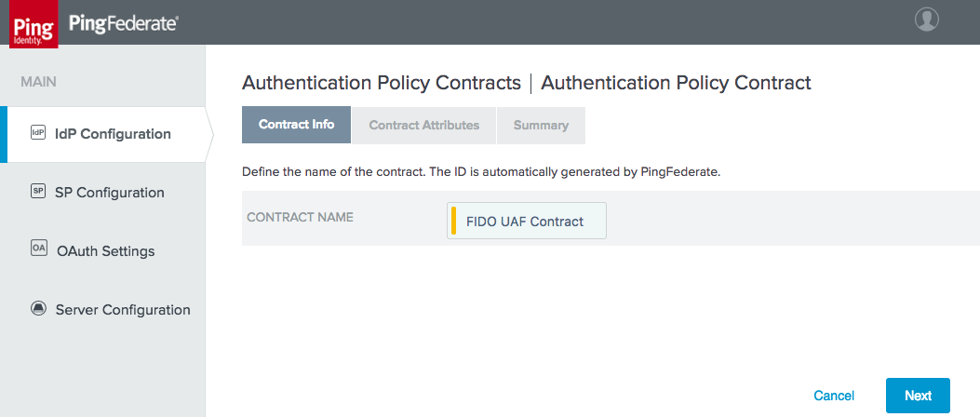This screenshot has height=417, width=980.
Task: Click the OA icon beside OAuth Settings
Action: point(38,249)
